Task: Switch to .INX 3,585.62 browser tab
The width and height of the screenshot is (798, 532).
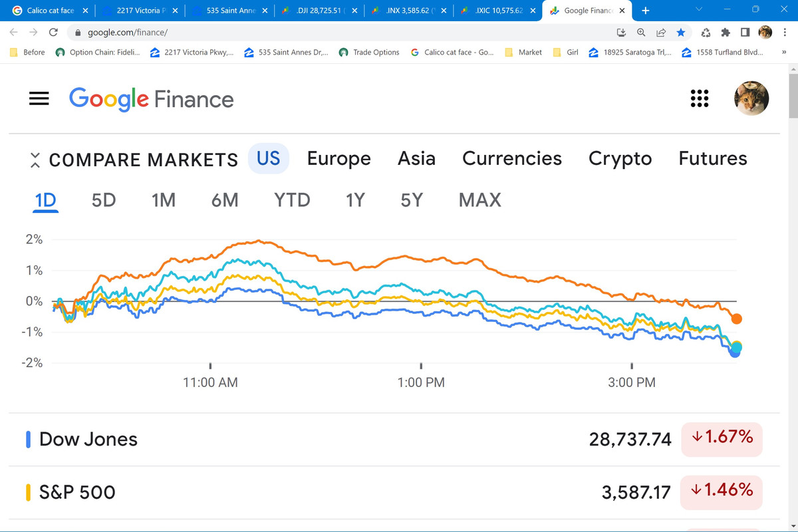Action: tap(408, 11)
